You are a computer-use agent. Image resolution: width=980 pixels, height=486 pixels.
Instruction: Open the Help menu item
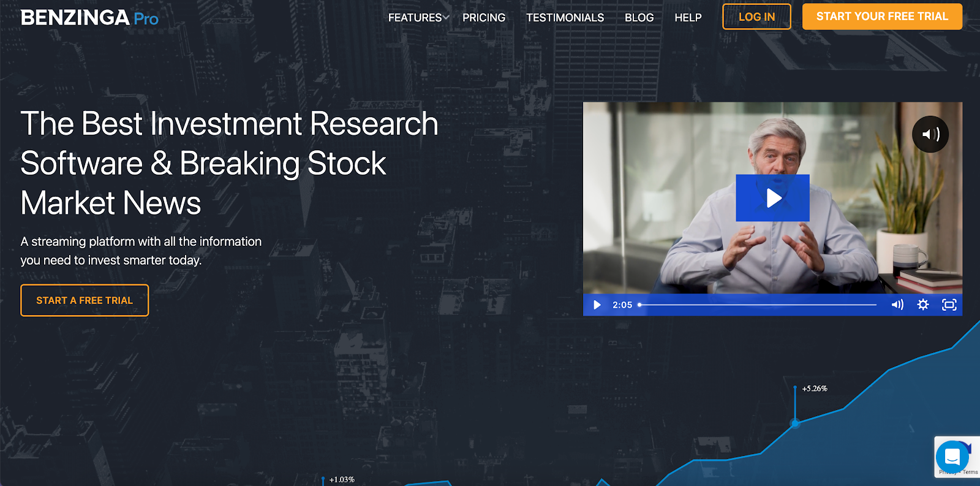coord(688,18)
